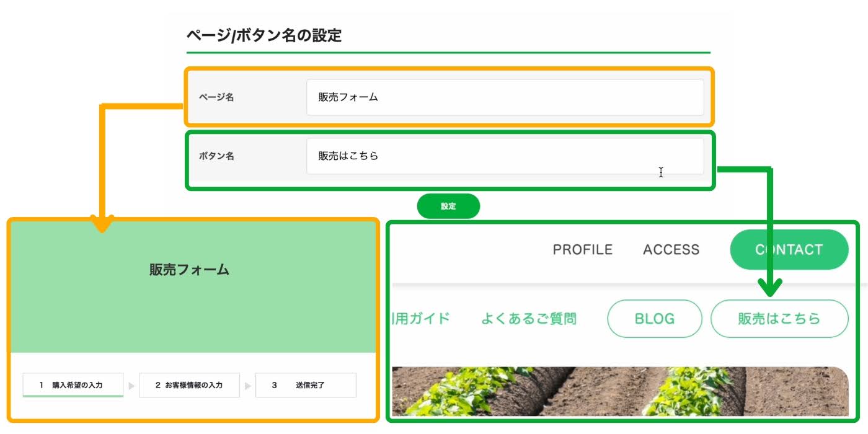Select step 1 購入希望の入力
Image resolution: width=868 pixels, height=434 pixels.
tap(73, 385)
